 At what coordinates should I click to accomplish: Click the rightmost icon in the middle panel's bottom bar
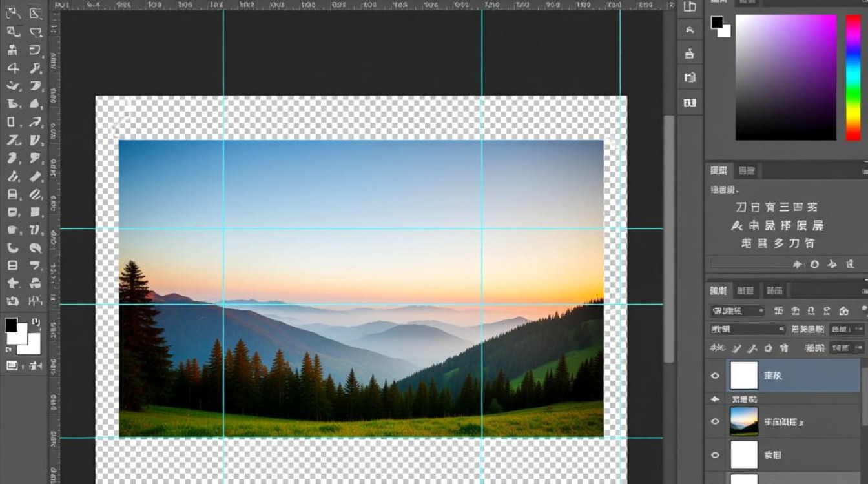coord(851,264)
